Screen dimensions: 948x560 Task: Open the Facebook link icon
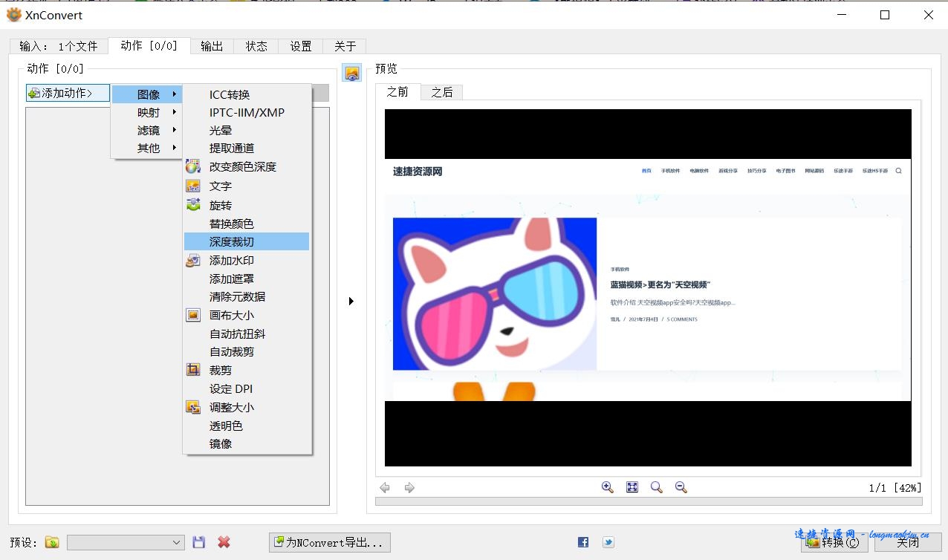pyautogui.click(x=583, y=542)
